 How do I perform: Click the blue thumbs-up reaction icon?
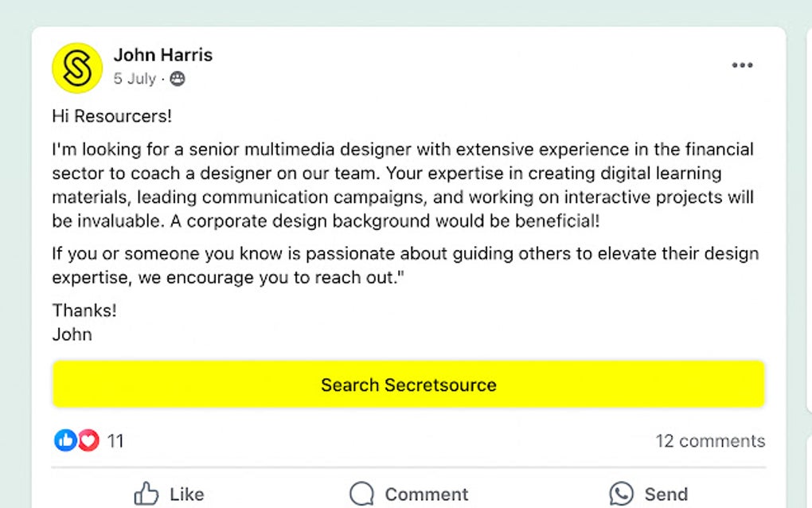point(65,440)
